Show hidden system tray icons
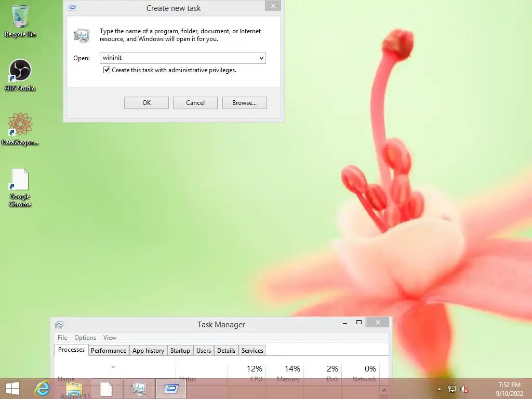This screenshot has height=399, width=532. tap(439, 389)
